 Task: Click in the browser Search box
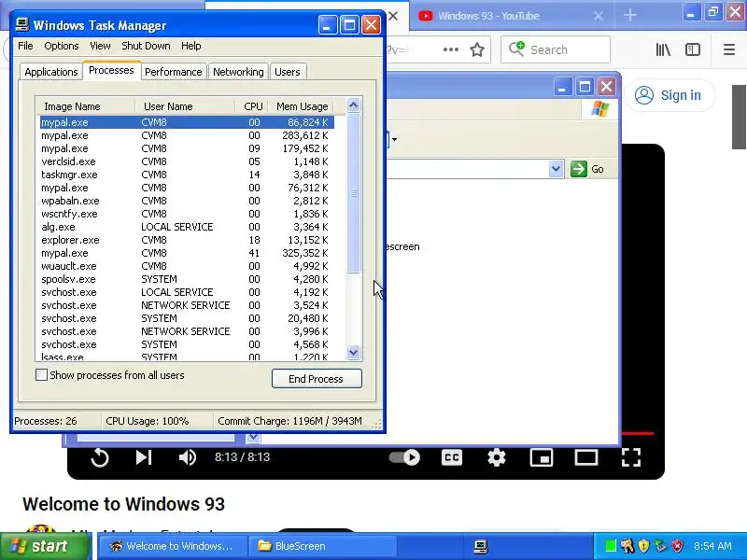tap(556, 49)
